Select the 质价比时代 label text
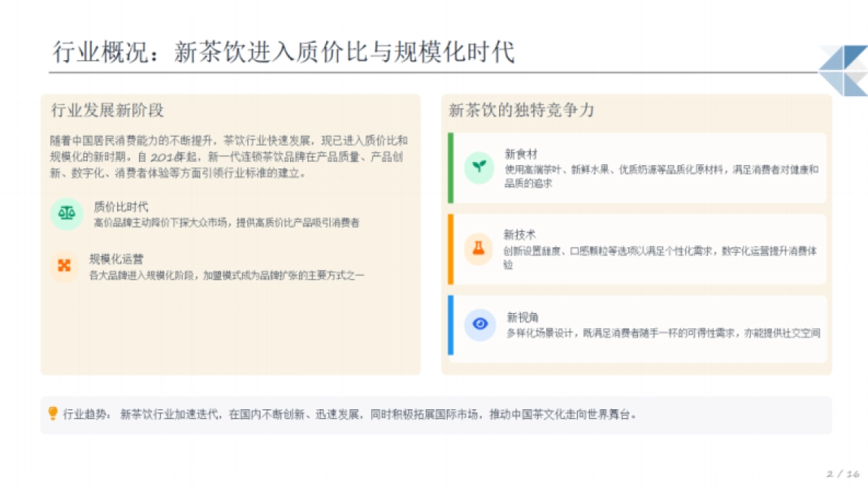The height and width of the screenshot is (488, 868). point(120,206)
